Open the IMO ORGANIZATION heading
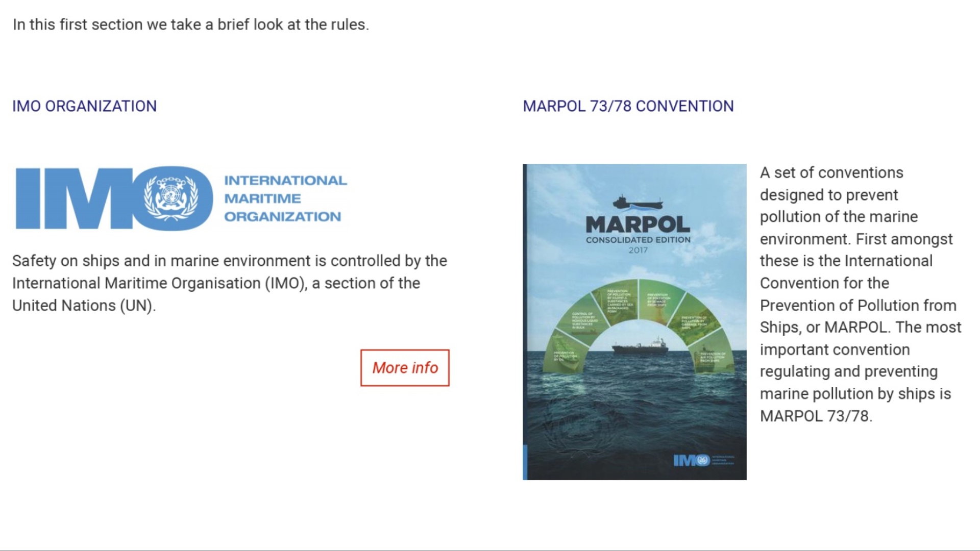 (x=85, y=106)
